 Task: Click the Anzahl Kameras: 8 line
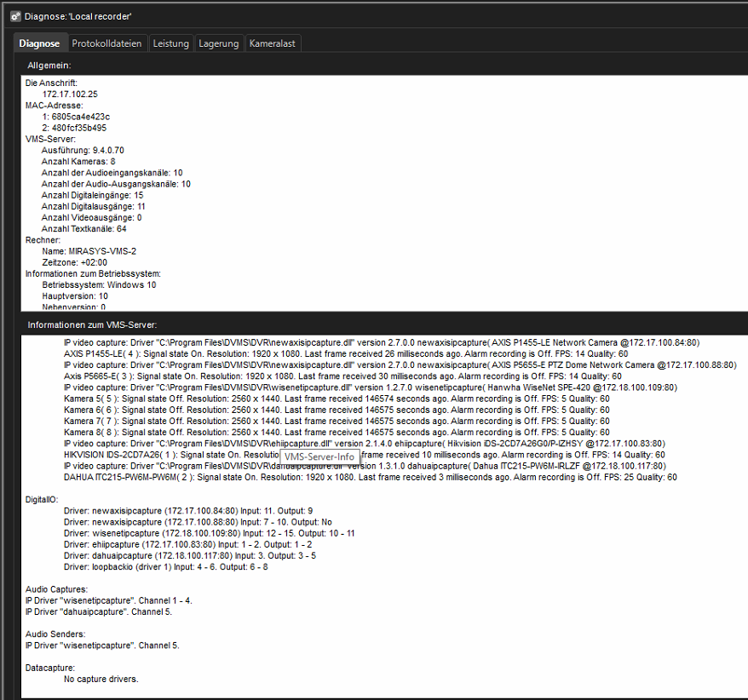[78, 161]
